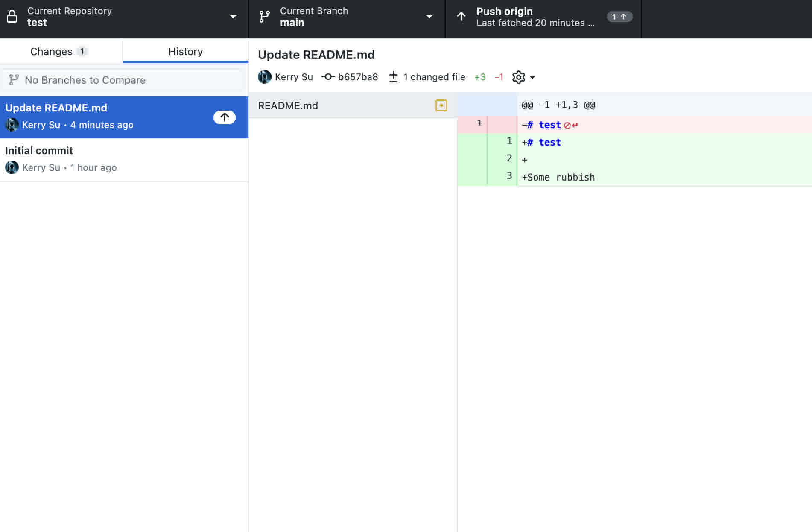Click the commit SHA icon
This screenshot has width=812, height=532.
click(x=328, y=77)
